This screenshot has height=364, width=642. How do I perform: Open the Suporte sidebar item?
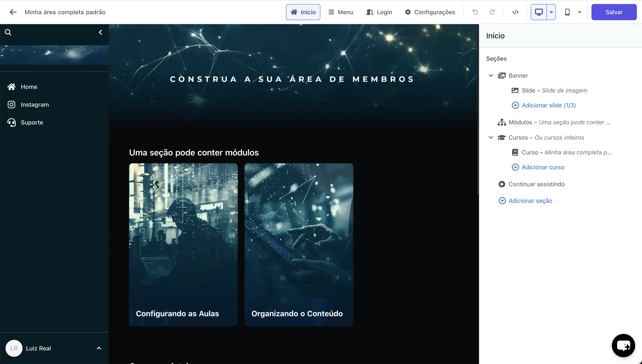32,123
